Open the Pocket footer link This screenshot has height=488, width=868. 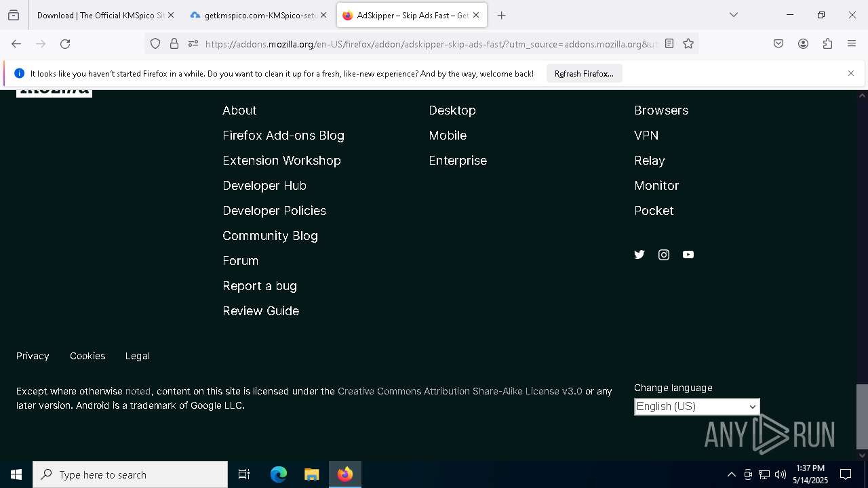click(654, 211)
